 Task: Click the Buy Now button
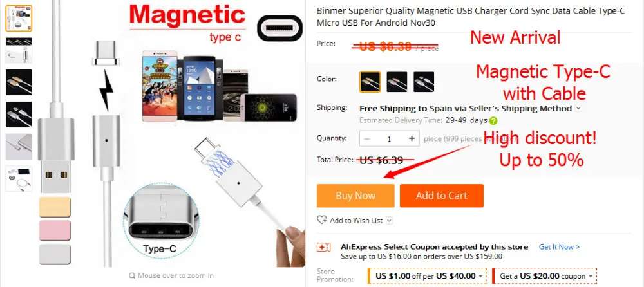(x=355, y=196)
